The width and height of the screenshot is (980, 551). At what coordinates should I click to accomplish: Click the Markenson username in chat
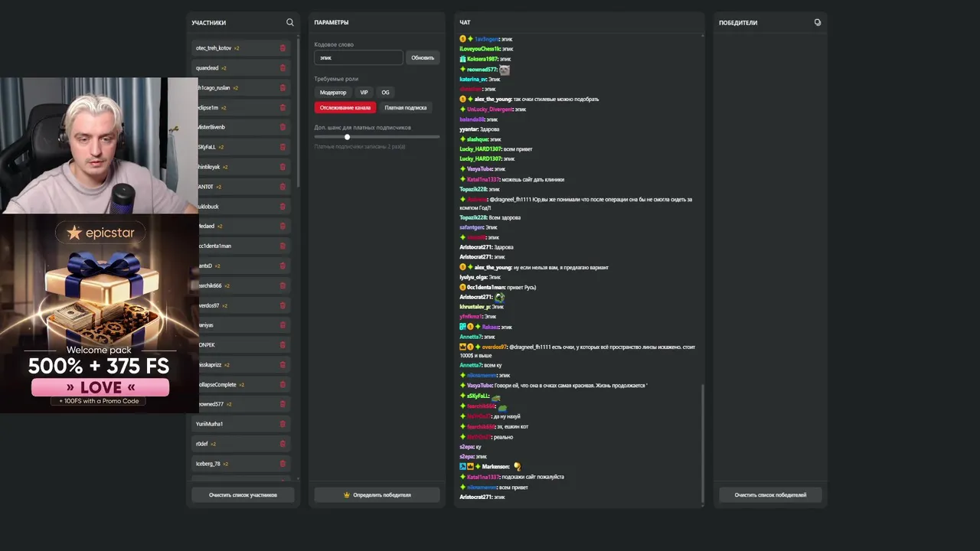[x=495, y=467]
